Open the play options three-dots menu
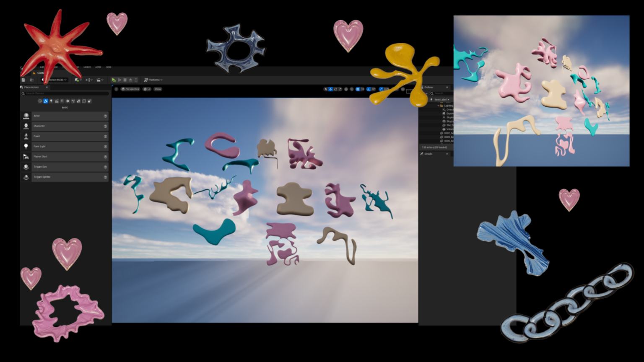Viewport: 644px width, 362px height. (x=136, y=80)
